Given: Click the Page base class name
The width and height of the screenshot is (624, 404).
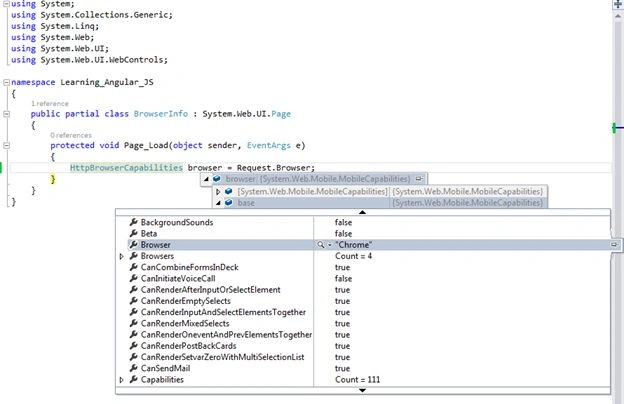Looking at the screenshot, I should [281, 113].
